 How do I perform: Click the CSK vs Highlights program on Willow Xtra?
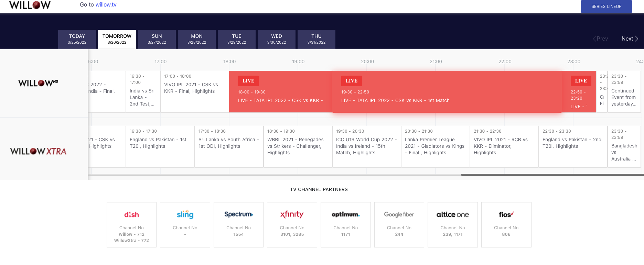coord(107,147)
